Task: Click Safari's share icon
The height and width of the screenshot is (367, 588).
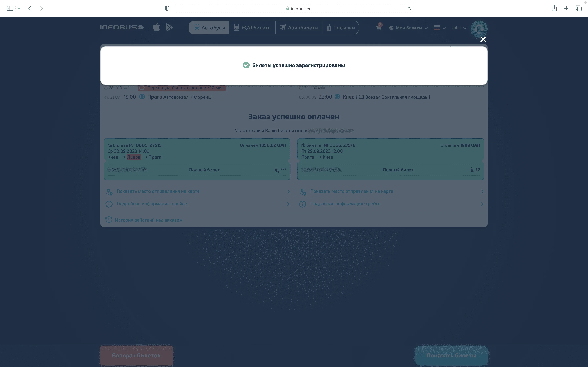Action: point(554,9)
